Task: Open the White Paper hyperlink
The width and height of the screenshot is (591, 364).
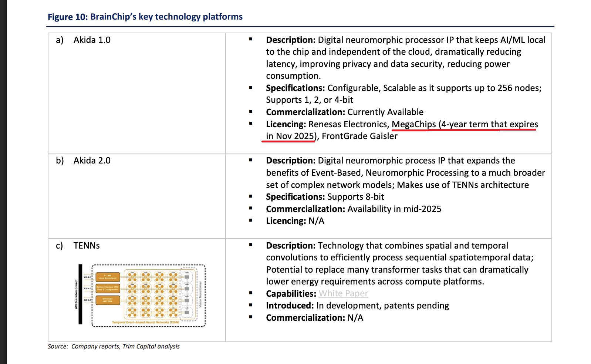Action: tap(343, 294)
